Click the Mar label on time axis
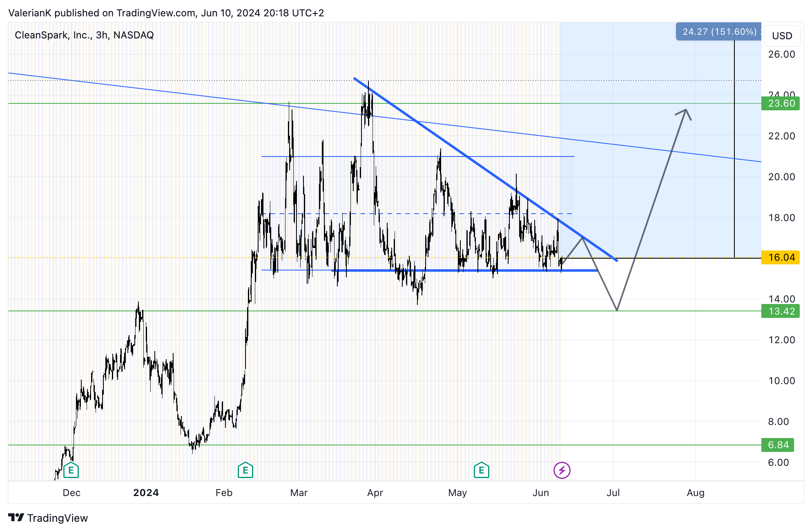Image resolution: width=812 pixels, height=532 pixels. coord(299,493)
